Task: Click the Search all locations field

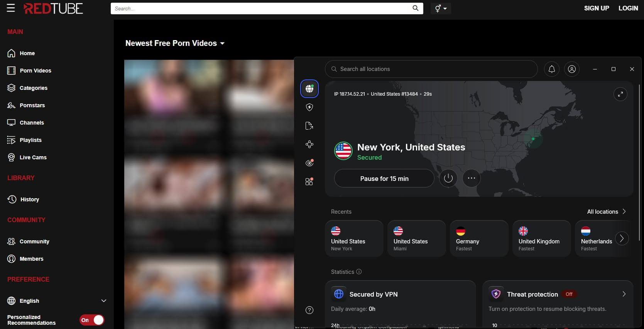Action: pyautogui.click(x=431, y=69)
